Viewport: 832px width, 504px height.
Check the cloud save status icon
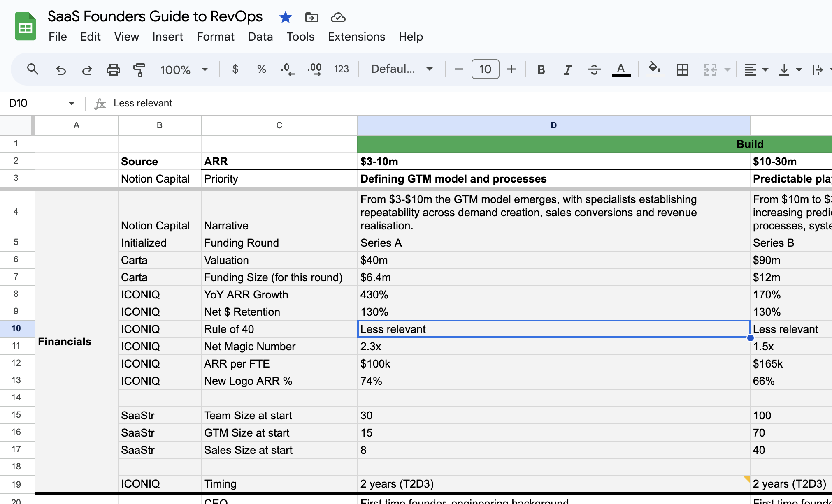tap(338, 17)
